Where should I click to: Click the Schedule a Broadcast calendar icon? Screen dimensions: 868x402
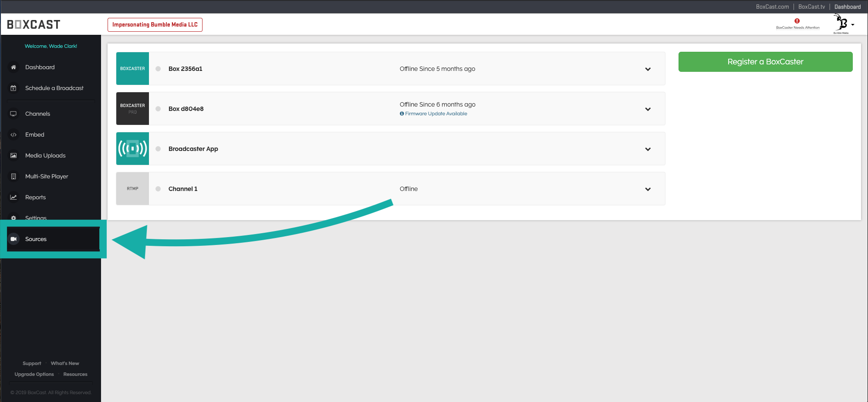pos(14,88)
